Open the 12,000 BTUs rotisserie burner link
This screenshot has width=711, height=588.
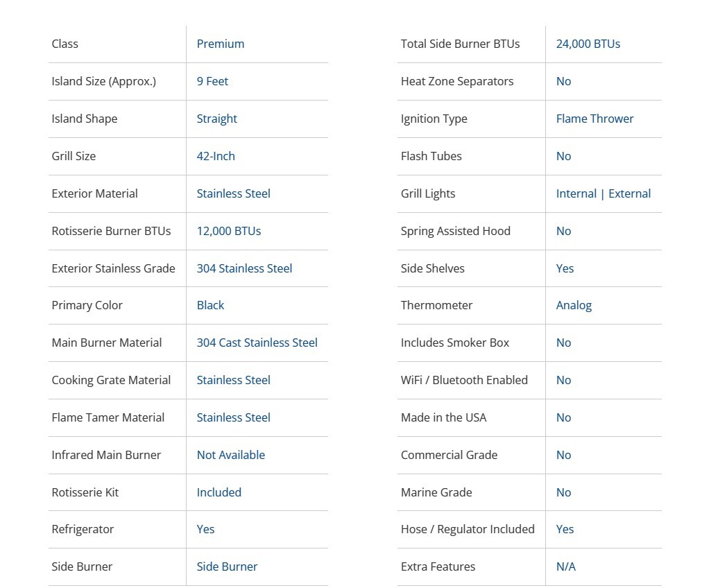click(228, 231)
